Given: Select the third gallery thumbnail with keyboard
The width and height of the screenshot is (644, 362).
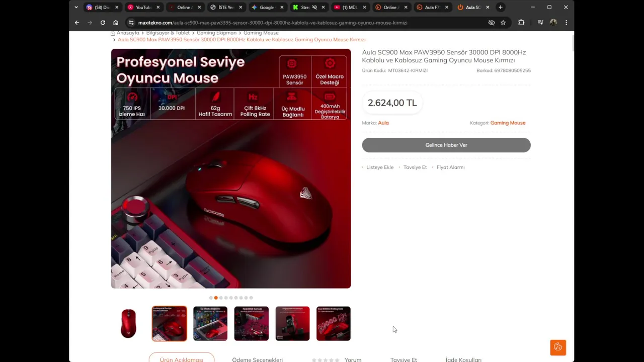Looking at the screenshot, I should click(210, 323).
